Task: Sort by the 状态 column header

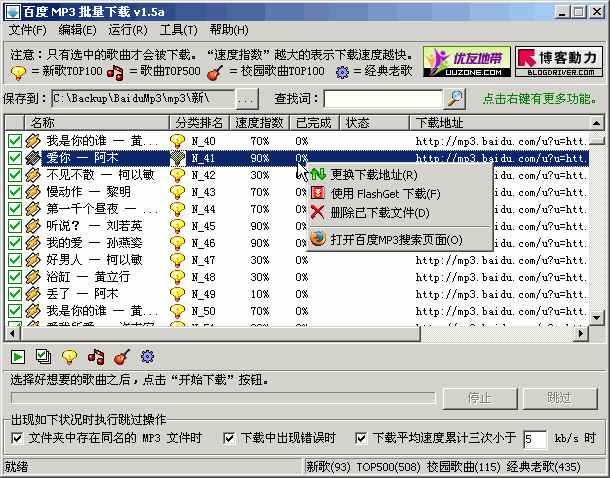Action: click(375, 123)
